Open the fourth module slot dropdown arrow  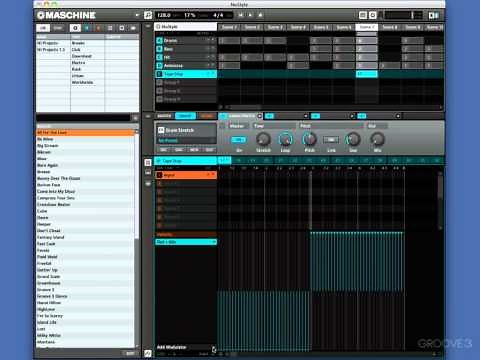(398, 116)
